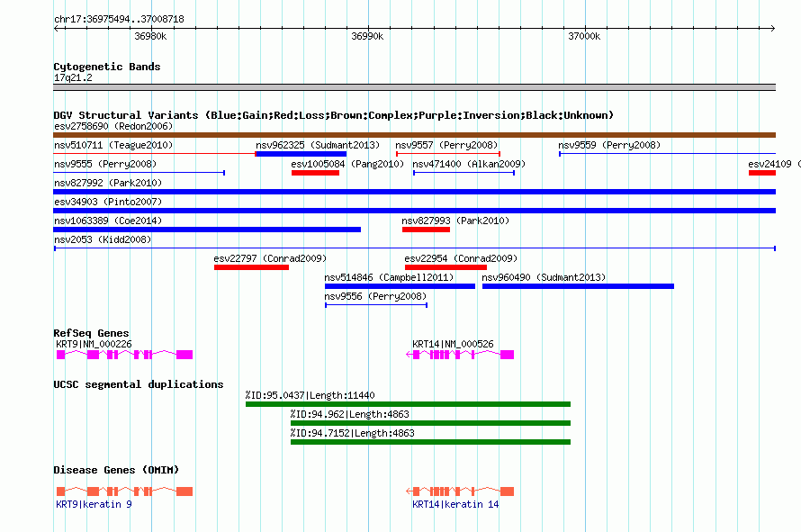Click the esv24109 red loss bar

click(762, 173)
